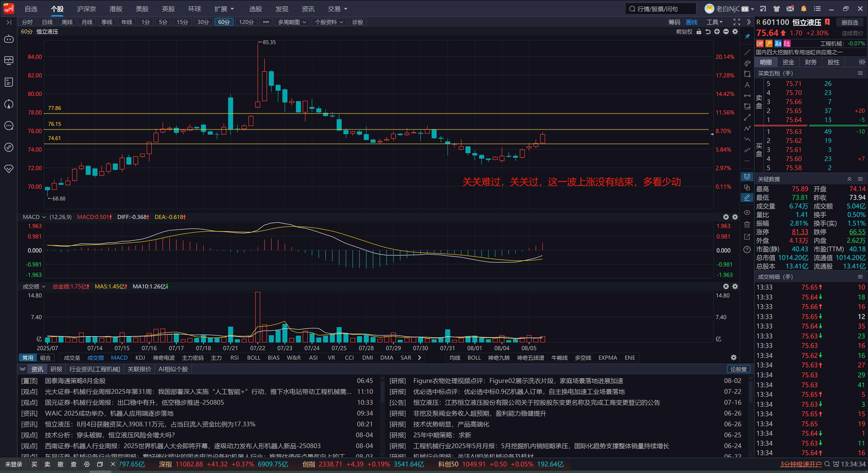Select the KDJ indicator tab
The width and height of the screenshot is (868, 473).
[140, 358]
